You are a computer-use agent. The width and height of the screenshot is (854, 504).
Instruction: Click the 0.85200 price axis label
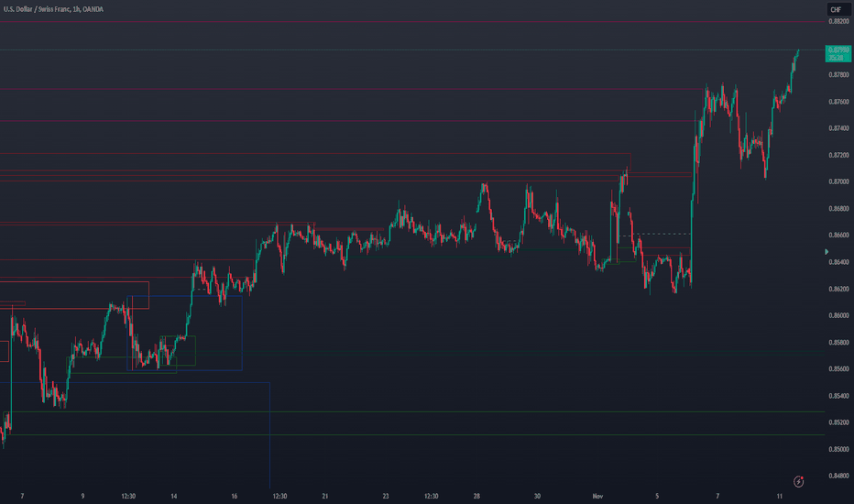coord(838,422)
